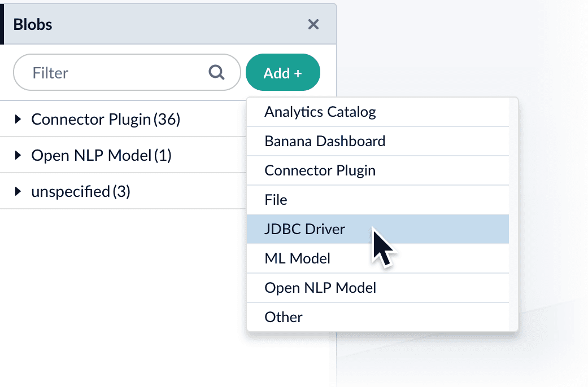This screenshot has width=588, height=387.
Task: Choose Analytics Catalog from the add menu
Action: 378,112
